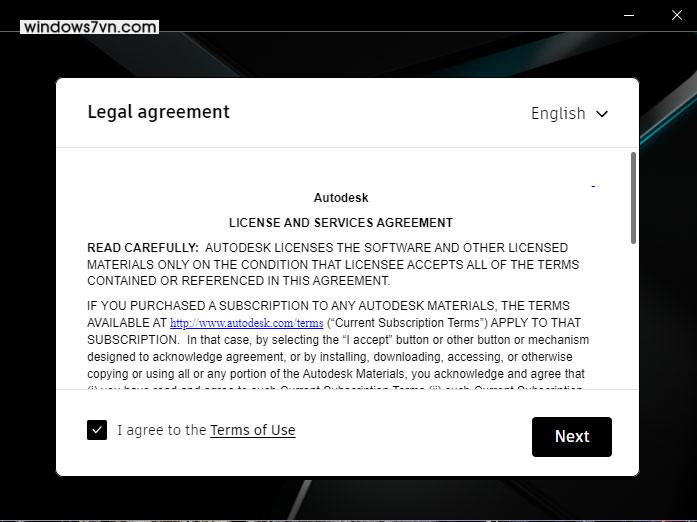
Task: Click the "Legal agreement" heading
Action: tap(159, 112)
